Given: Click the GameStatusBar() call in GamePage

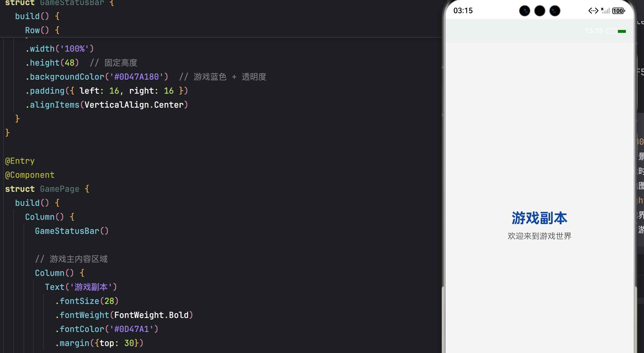Looking at the screenshot, I should pos(72,231).
